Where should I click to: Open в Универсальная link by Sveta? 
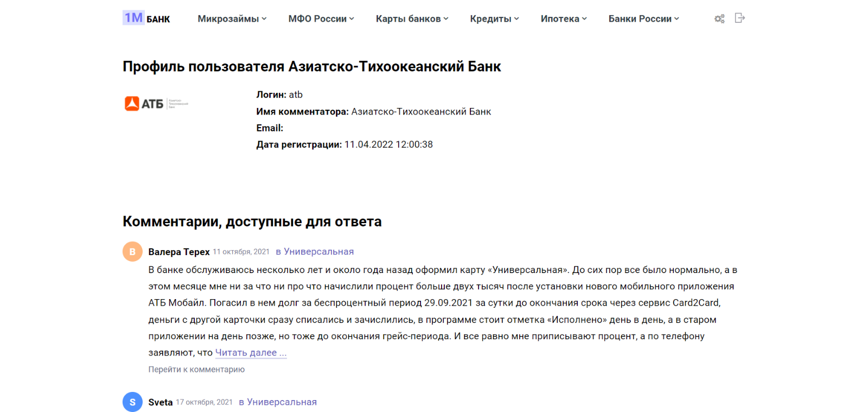coord(278,402)
